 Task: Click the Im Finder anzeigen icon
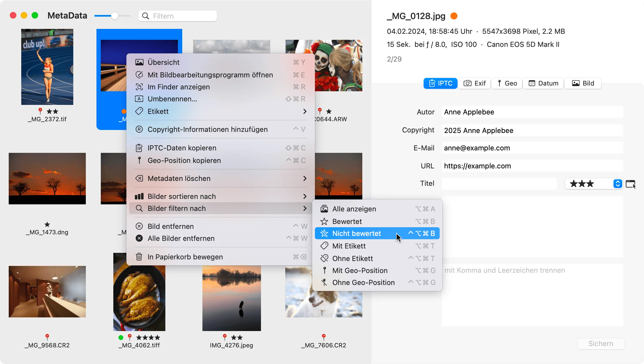[139, 87]
